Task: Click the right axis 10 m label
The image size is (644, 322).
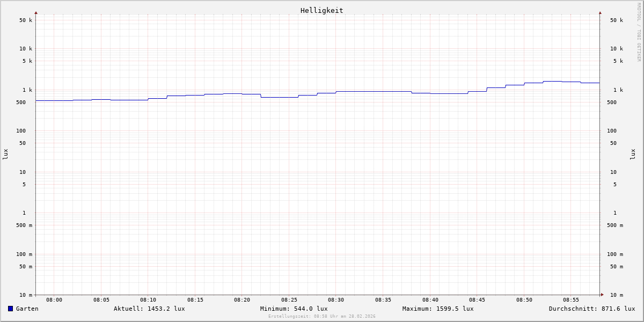Action: (617, 295)
